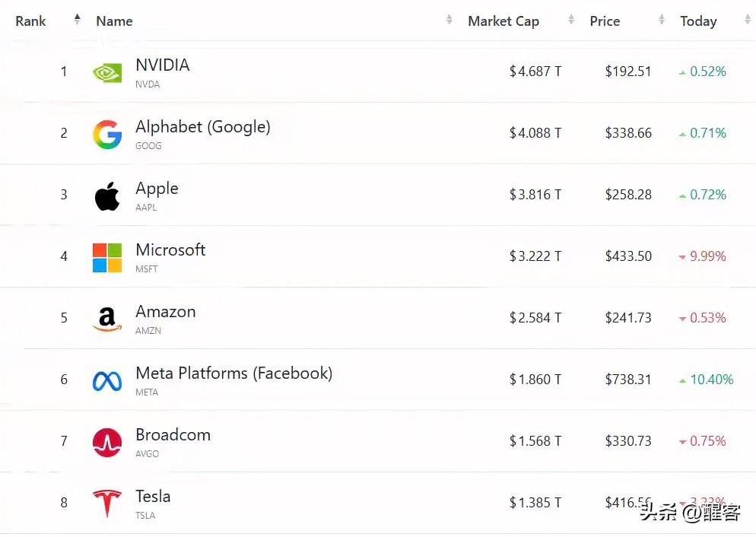Sort table by Rank column arrows
This screenshot has width=756, height=537.
coord(77,21)
